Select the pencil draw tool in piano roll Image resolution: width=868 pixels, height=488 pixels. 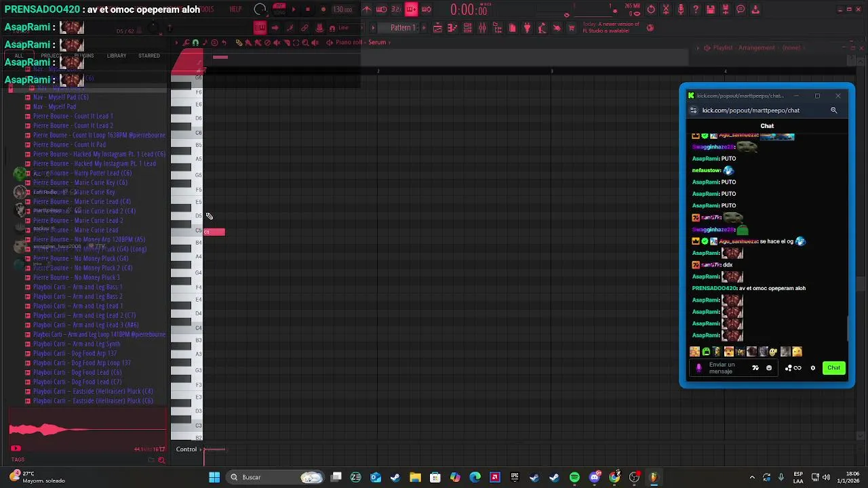pos(239,43)
